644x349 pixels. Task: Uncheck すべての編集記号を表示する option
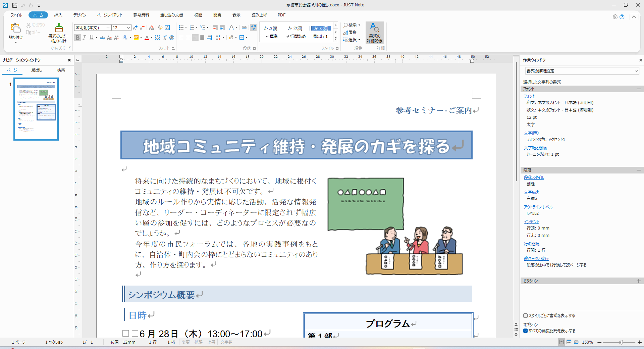pos(526,331)
